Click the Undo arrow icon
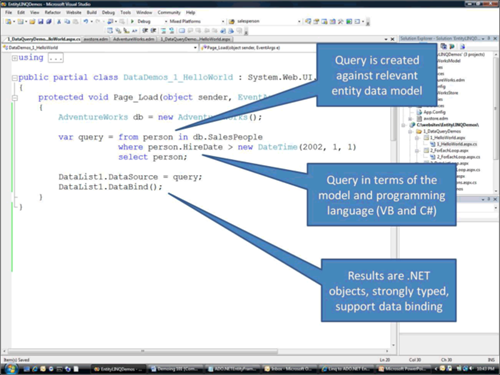 [x=86, y=22]
